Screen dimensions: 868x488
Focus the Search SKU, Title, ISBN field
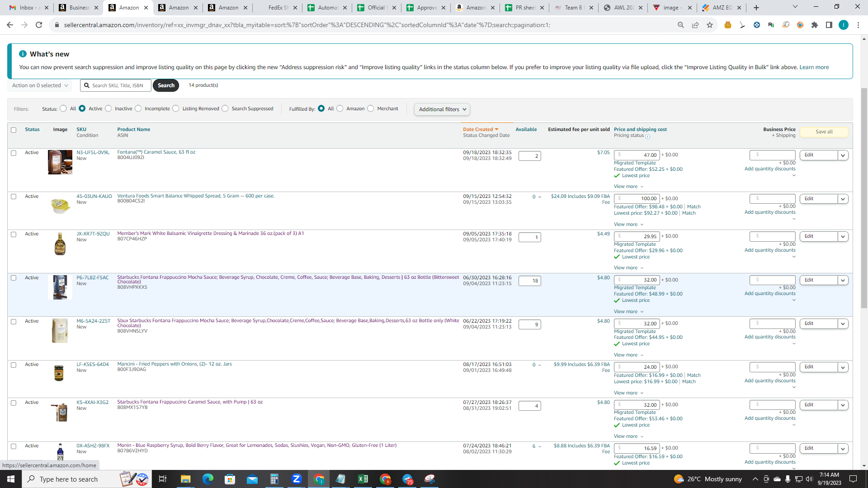point(116,85)
